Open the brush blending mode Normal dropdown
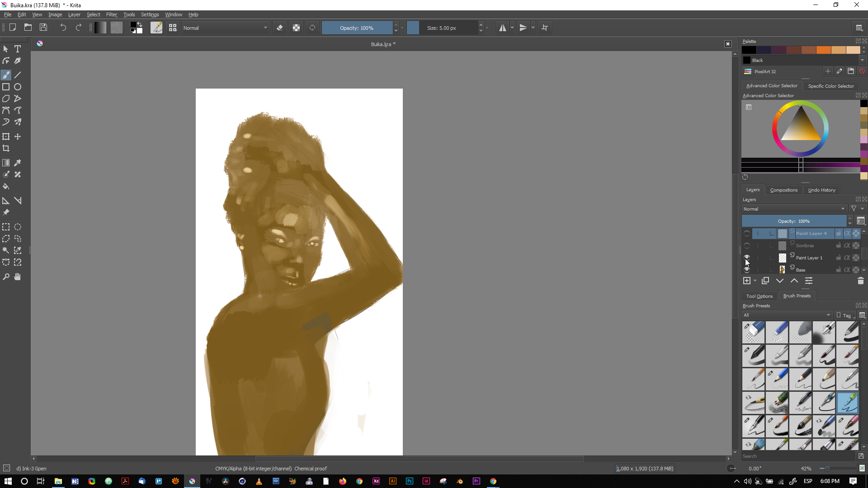Screen dimensions: 868x488 click(x=226, y=28)
